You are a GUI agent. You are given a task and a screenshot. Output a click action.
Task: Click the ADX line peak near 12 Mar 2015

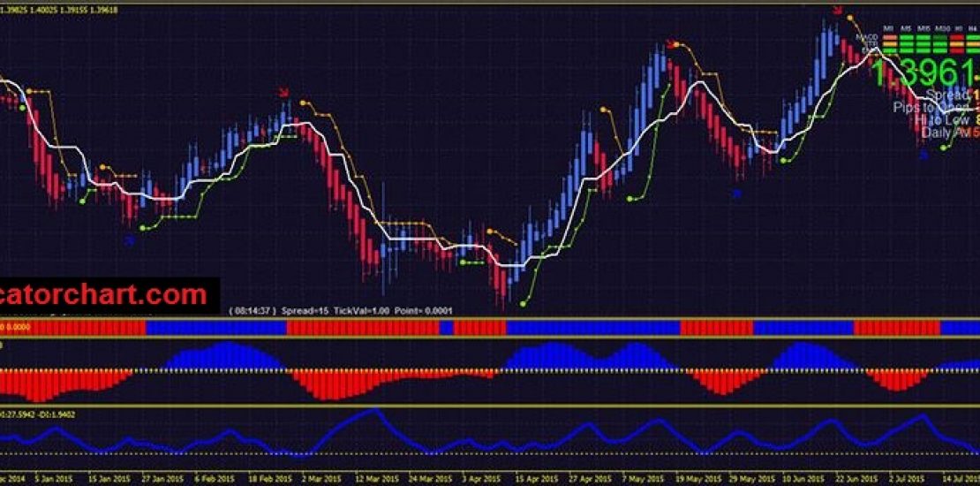(374, 410)
